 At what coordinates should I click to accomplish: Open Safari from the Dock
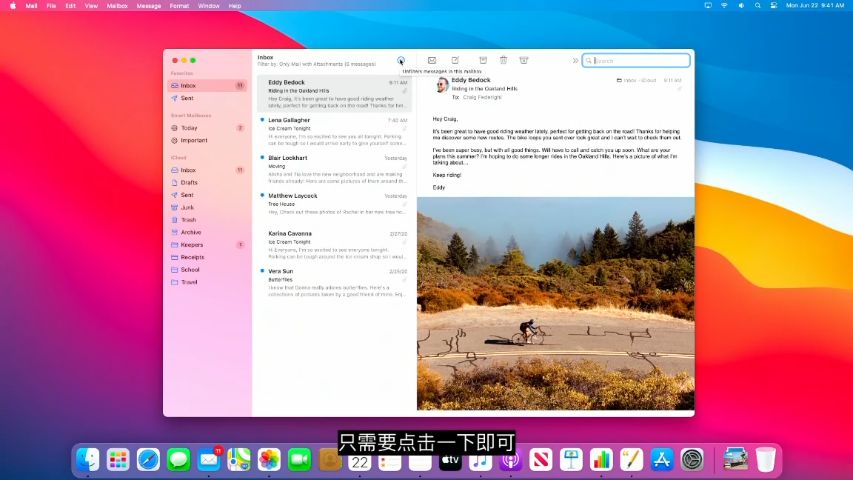pos(148,460)
